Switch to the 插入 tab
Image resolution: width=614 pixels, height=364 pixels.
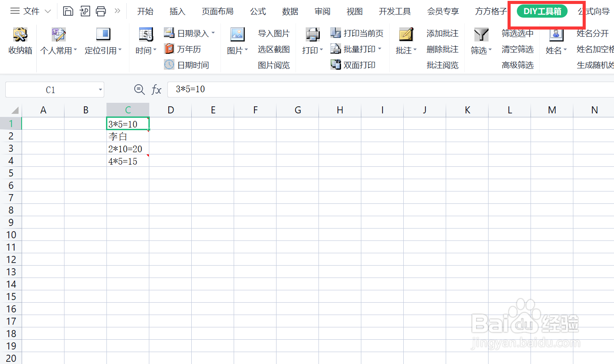tap(178, 11)
